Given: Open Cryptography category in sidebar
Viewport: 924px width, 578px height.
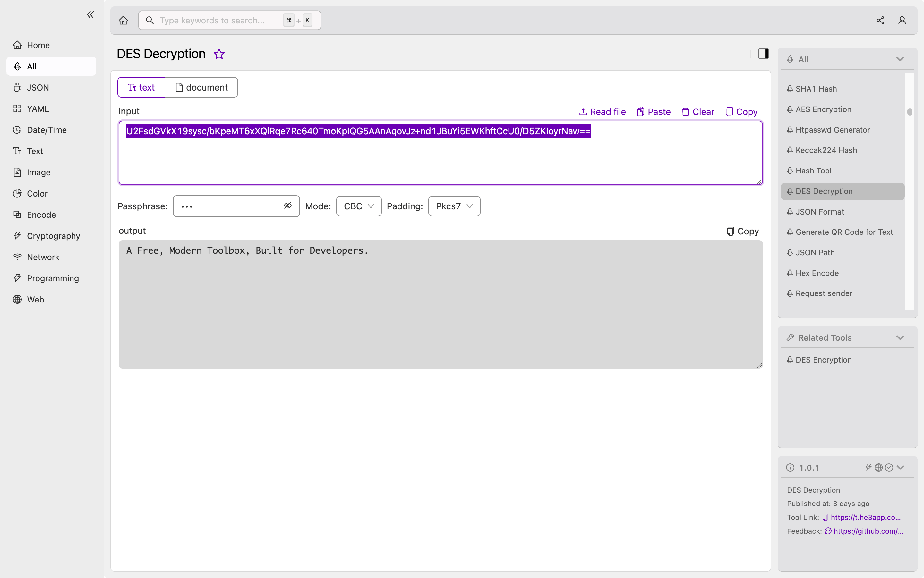Looking at the screenshot, I should (x=51, y=236).
